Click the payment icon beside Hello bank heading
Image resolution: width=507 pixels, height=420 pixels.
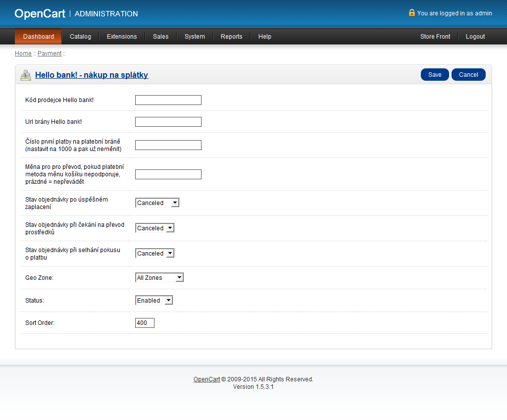click(26, 75)
